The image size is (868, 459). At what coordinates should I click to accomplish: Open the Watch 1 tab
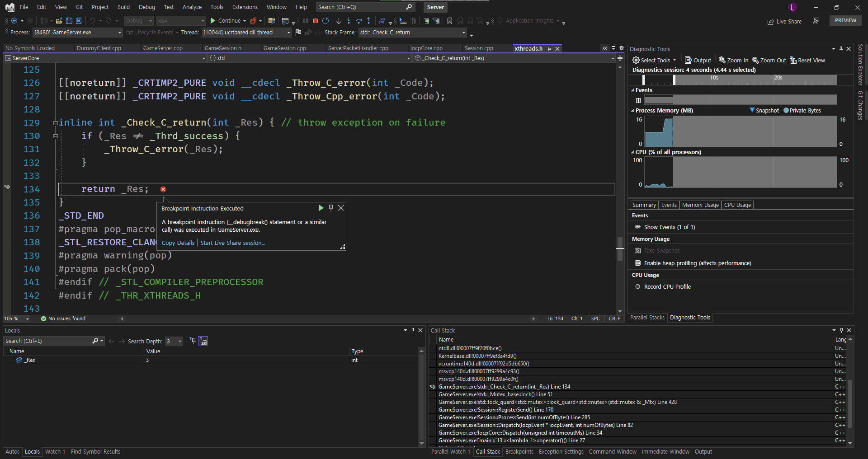click(55, 451)
